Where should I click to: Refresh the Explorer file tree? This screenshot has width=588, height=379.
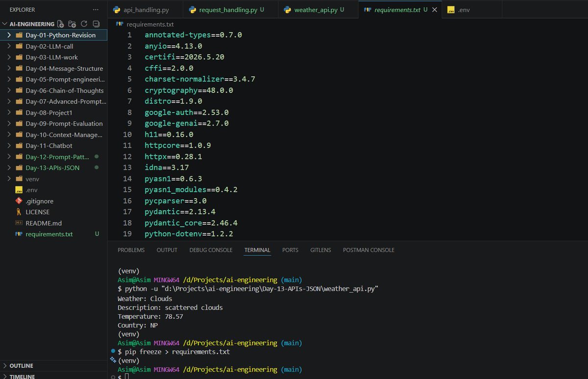tap(84, 24)
